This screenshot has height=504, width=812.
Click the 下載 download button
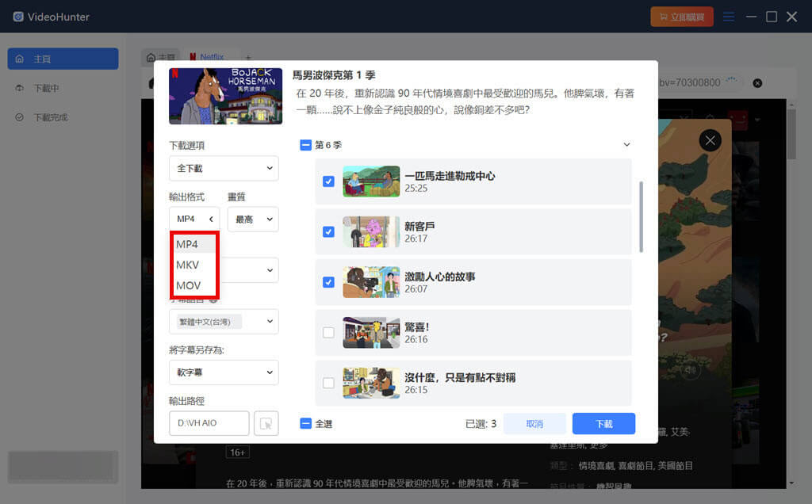603,423
